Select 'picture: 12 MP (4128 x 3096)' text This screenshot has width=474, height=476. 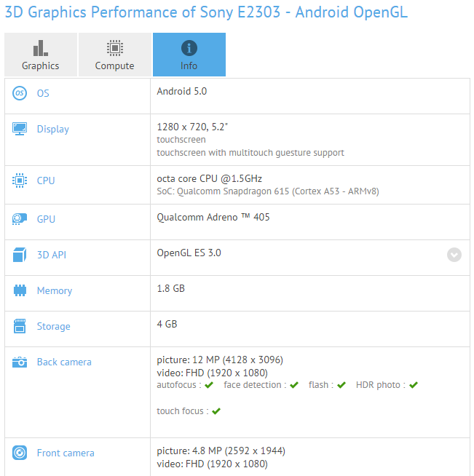220,360
